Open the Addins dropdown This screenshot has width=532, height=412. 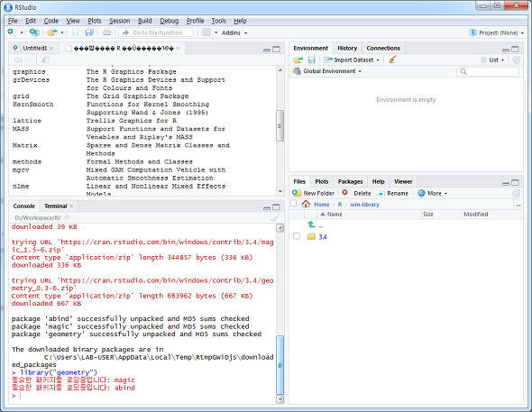point(234,32)
